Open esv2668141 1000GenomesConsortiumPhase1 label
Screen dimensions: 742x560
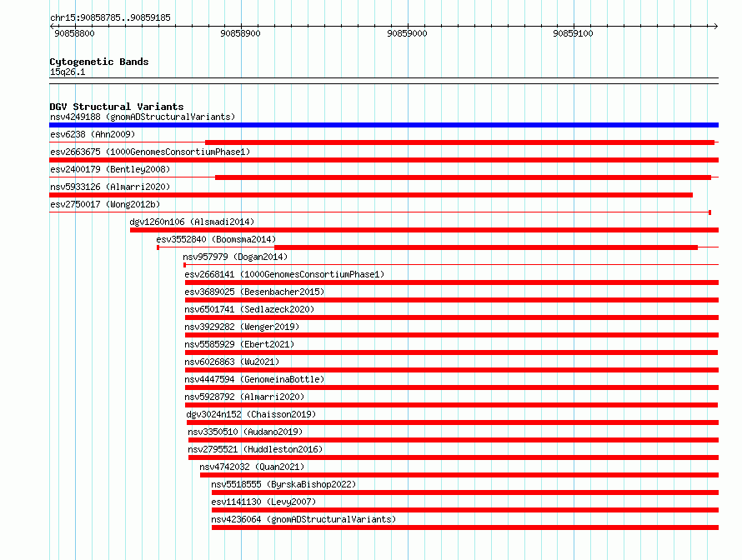284,274
